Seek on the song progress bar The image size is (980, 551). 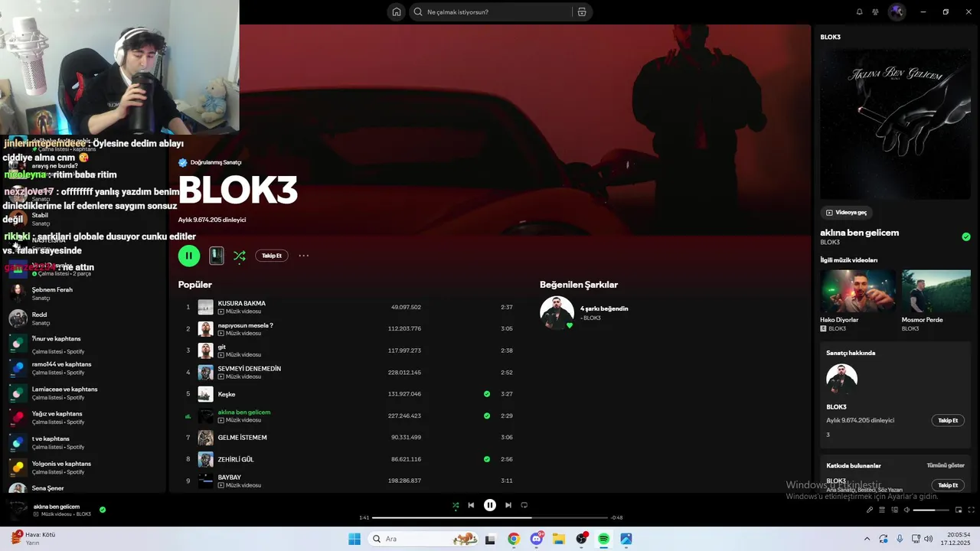tap(490, 518)
